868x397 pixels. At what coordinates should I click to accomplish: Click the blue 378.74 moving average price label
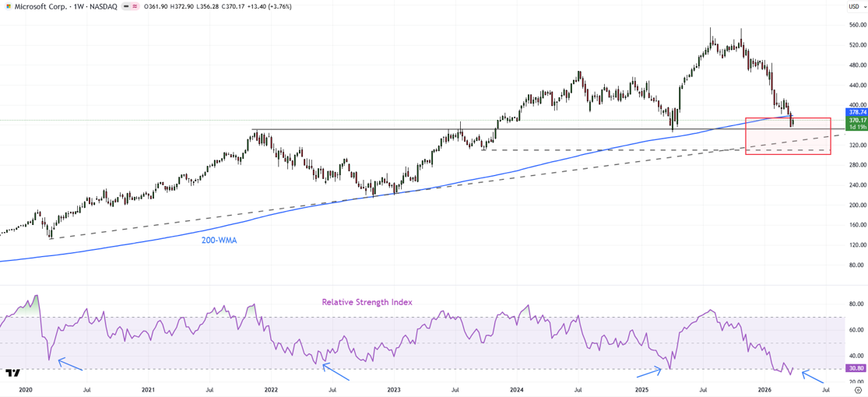856,111
